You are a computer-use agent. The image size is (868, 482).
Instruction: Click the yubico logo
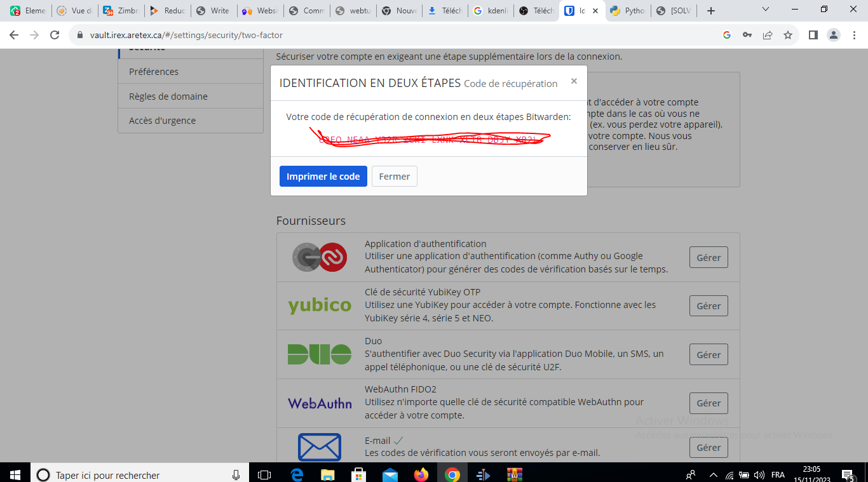coord(320,305)
